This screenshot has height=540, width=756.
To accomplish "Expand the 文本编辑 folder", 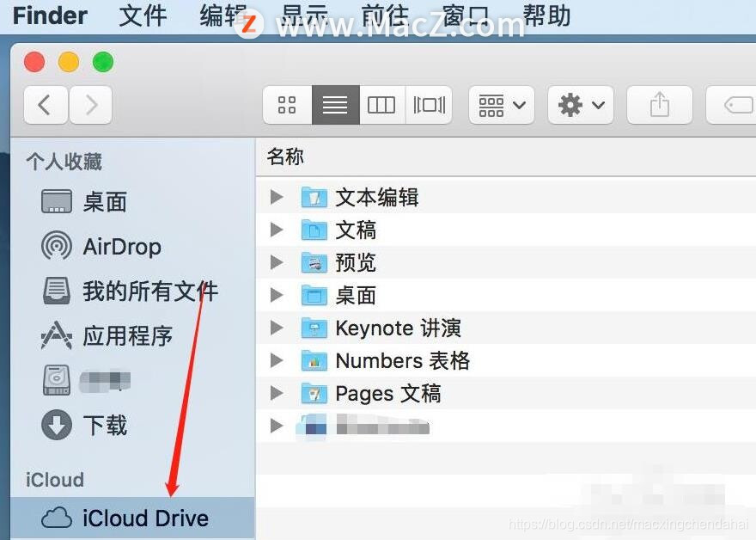I will click(x=277, y=197).
